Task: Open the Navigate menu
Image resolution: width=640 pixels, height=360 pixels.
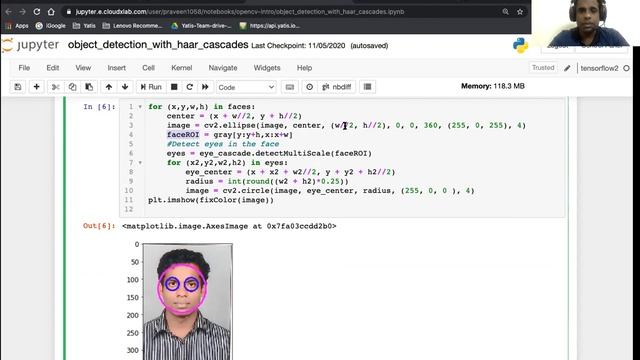Action: coord(223,68)
